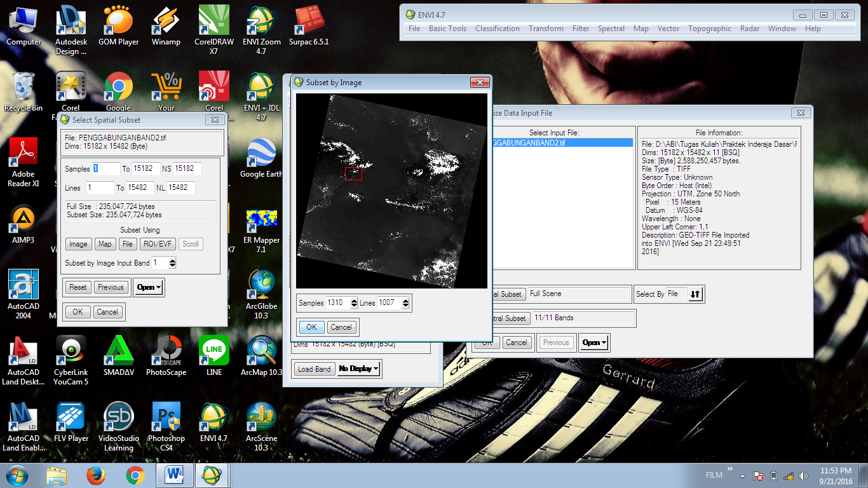Open Topographic menu
This screenshot has height=488, width=868.
[x=710, y=29]
